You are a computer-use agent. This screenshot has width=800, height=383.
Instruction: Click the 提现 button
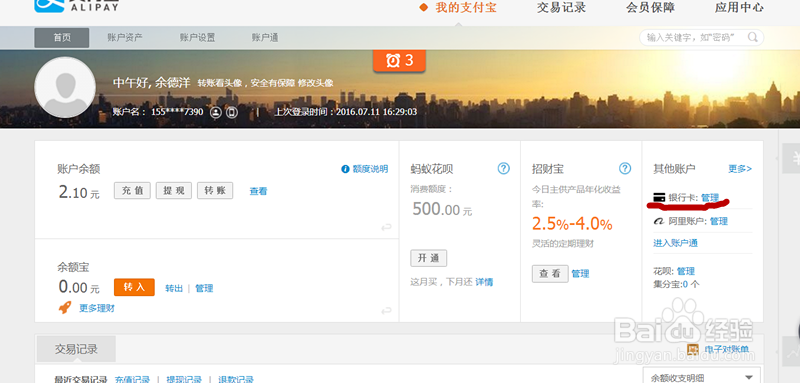174,191
